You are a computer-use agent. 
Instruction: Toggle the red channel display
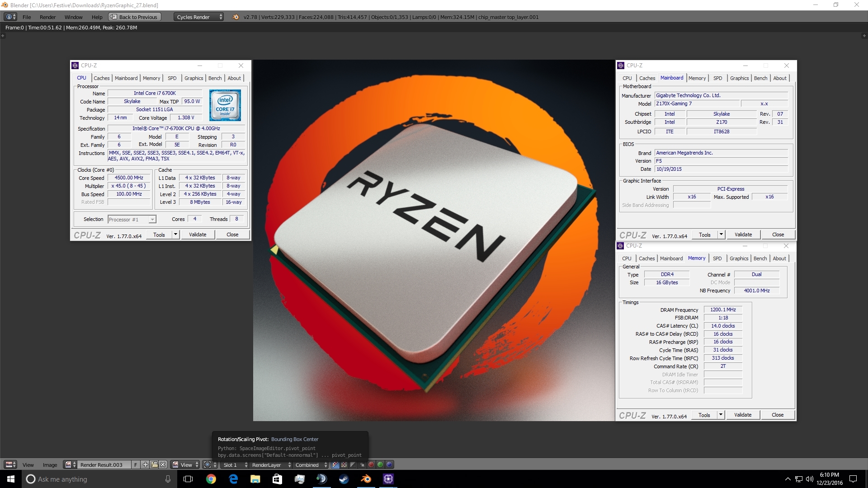(371, 465)
